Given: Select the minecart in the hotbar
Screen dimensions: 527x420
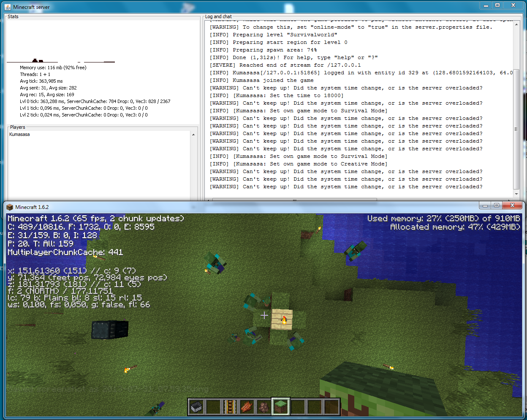Looking at the screenshot, I should (196, 407).
